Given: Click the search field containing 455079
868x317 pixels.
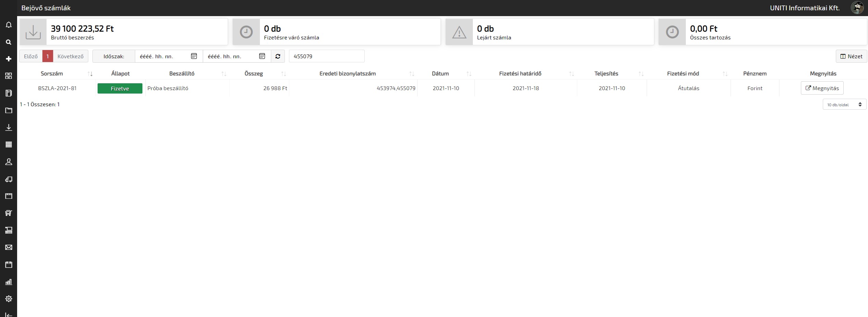Looking at the screenshot, I should click(x=326, y=56).
